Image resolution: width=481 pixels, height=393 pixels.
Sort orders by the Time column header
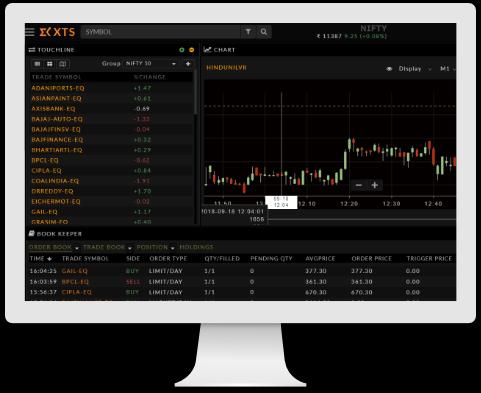[x=40, y=259]
